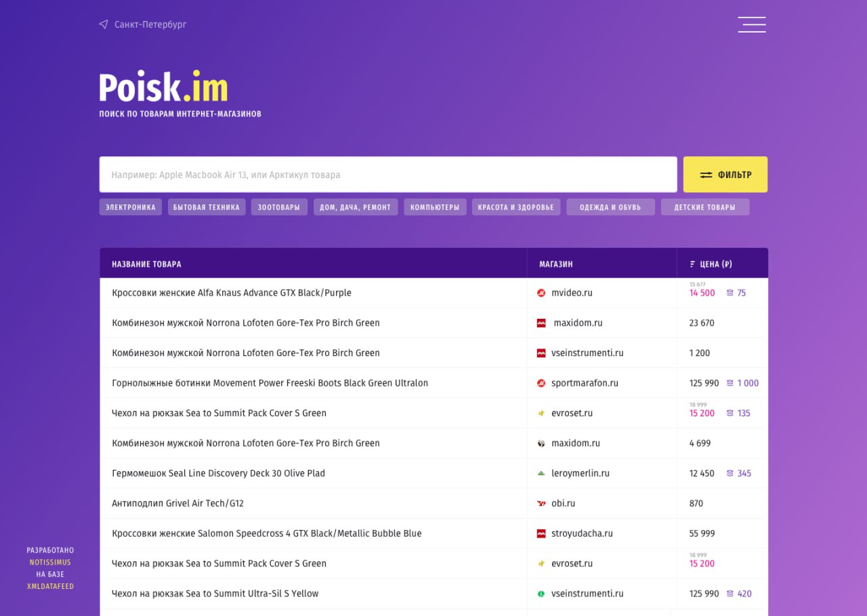Select the Красота и здоровье category tag
867x616 pixels.
(516, 207)
